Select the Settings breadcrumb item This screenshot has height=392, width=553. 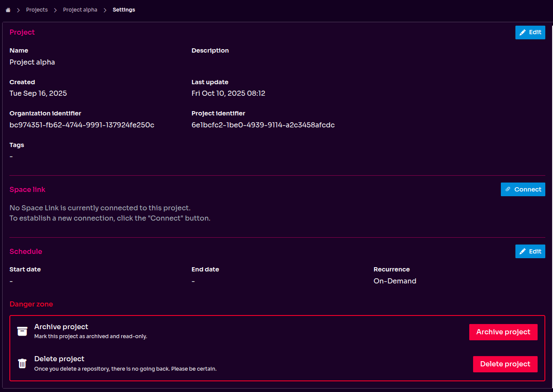tap(124, 10)
